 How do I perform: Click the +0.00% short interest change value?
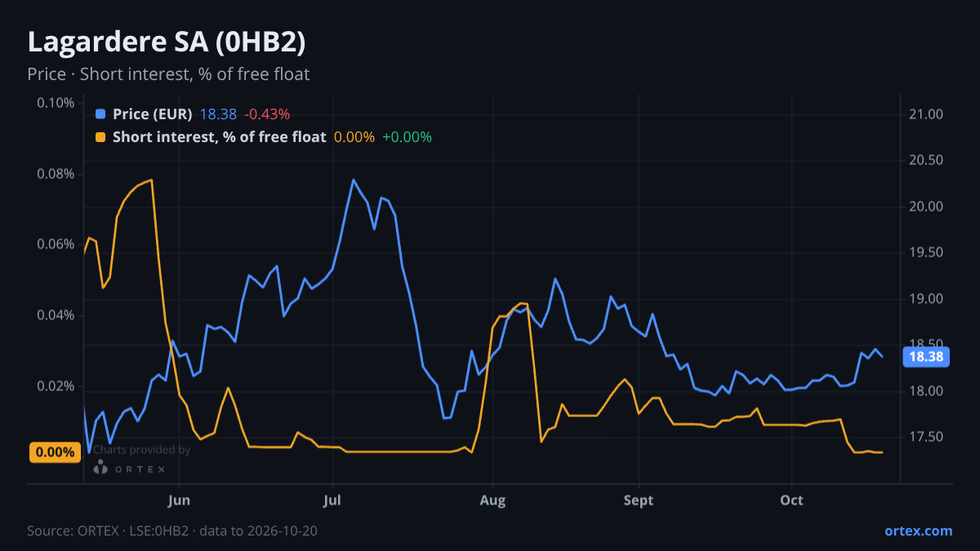tap(407, 137)
